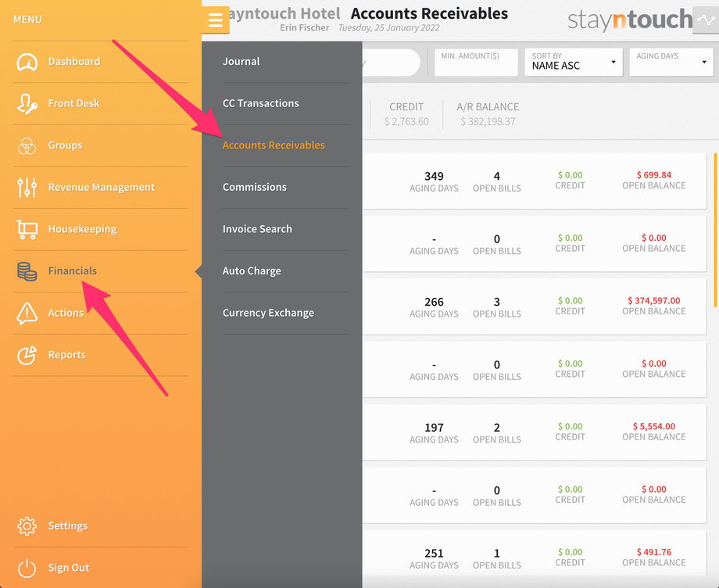Click the rounded search field behind the menu
The width and height of the screenshot is (719, 588).
pyautogui.click(x=391, y=63)
